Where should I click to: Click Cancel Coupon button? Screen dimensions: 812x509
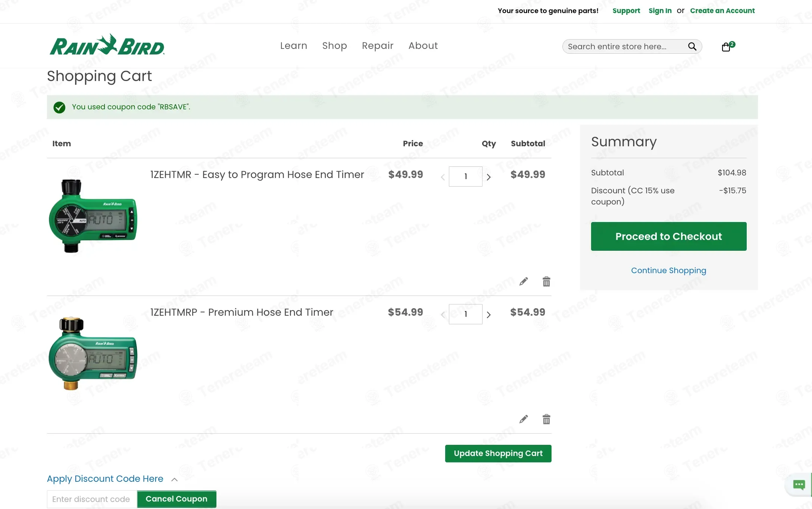(x=177, y=499)
